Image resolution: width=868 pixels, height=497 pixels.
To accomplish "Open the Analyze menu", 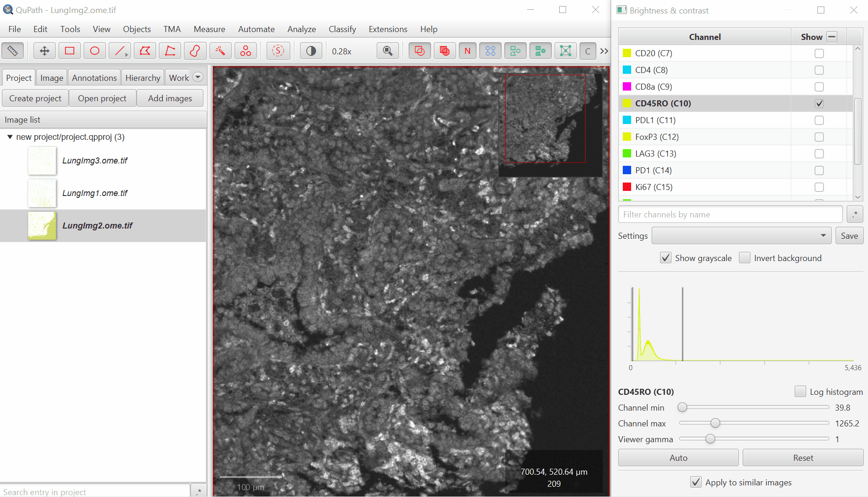I will (301, 29).
